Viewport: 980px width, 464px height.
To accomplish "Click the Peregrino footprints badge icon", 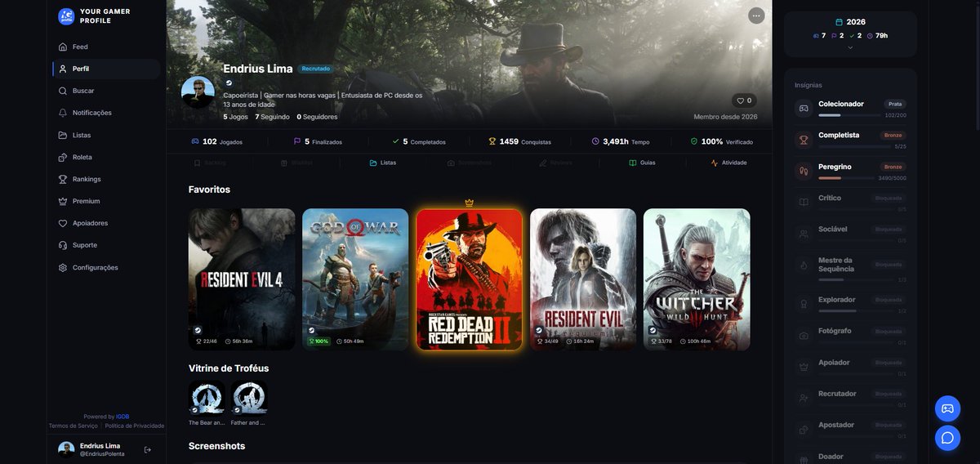I will tap(804, 171).
